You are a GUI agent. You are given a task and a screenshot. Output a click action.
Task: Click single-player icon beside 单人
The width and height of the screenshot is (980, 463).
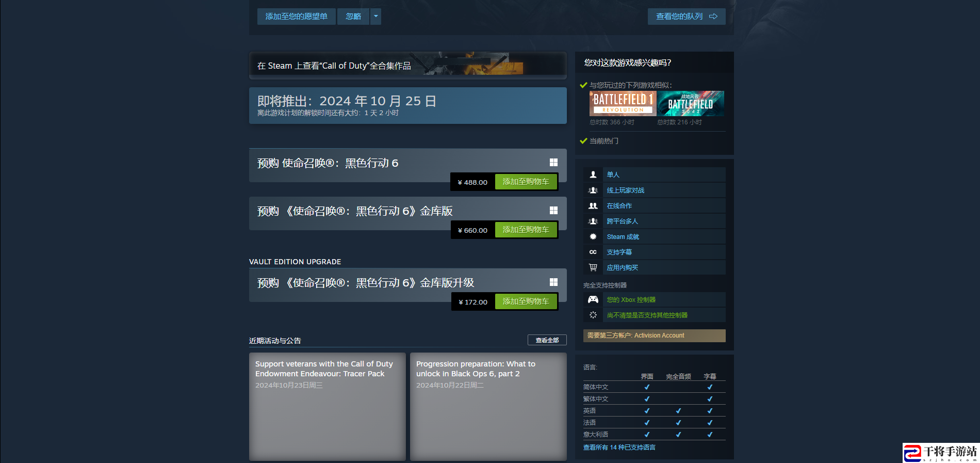click(593, 174)
